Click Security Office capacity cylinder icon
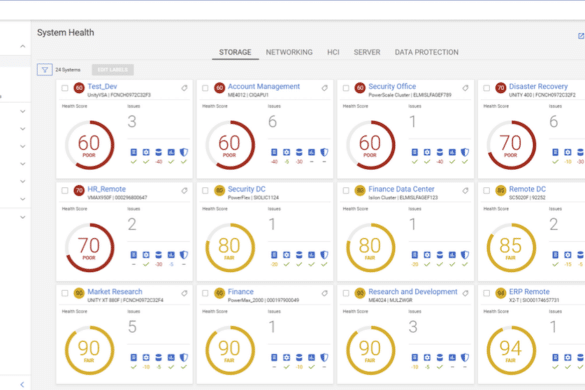The height and width of the screenshot is (390, 585). pyautogui.click(x=439, y=152)
